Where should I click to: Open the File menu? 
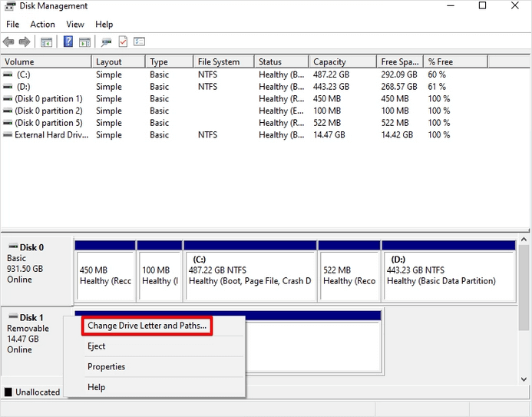(12, 25)
